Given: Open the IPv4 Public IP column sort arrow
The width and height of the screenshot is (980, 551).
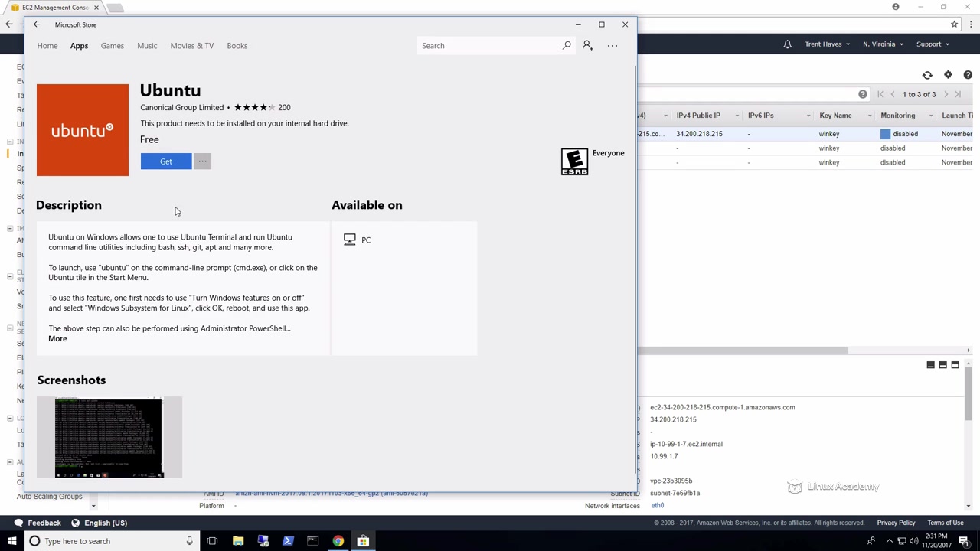Looking at the screenshot, I should (737, 116).
